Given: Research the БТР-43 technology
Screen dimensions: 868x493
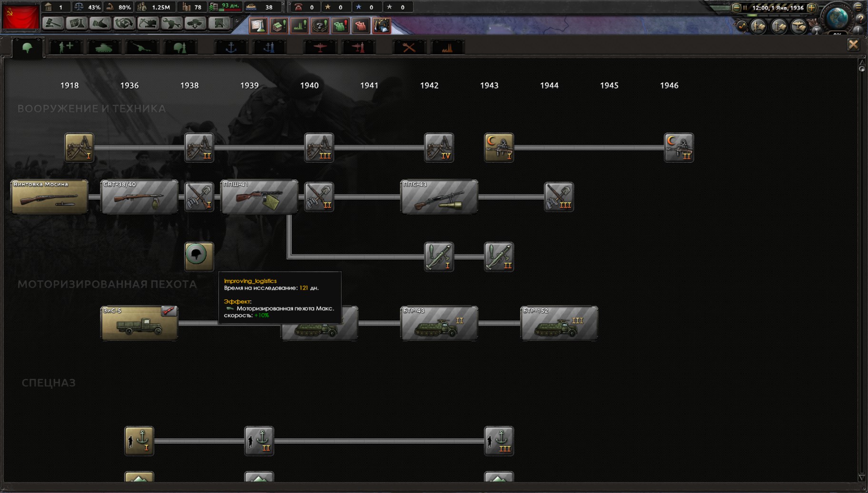Looking at the screenshot, I should pyautogui.click(x=439, y=323).
